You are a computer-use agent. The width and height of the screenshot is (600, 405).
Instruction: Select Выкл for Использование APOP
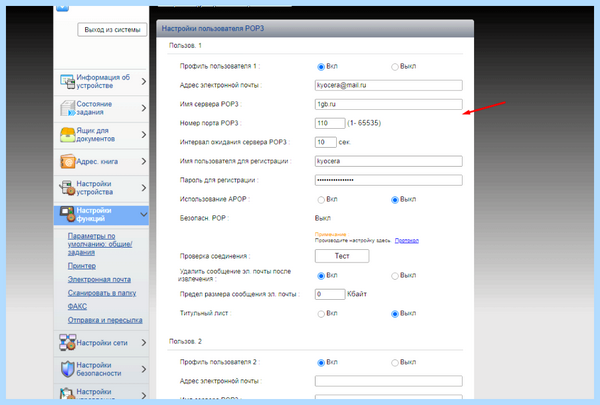pos(395,200)
